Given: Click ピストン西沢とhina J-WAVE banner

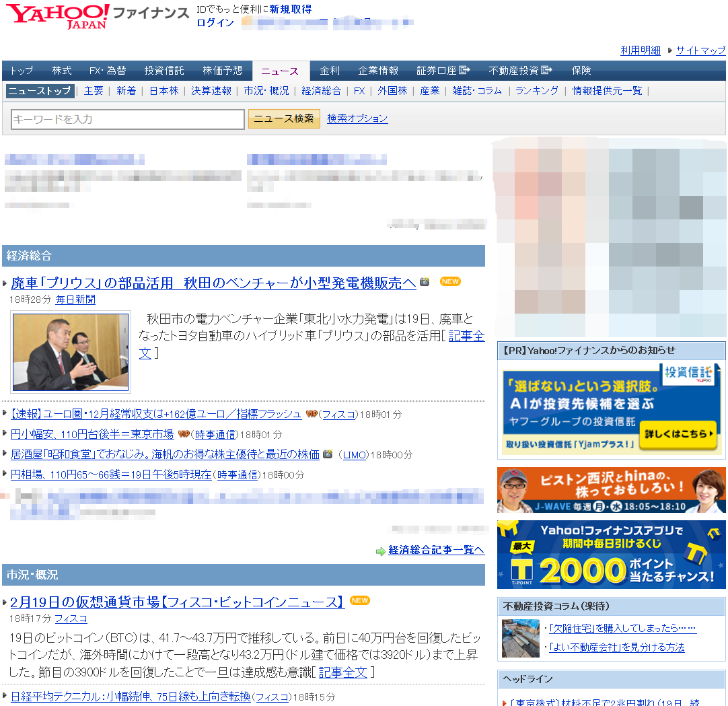Looking at the screenshot, I should pos(611,490).
